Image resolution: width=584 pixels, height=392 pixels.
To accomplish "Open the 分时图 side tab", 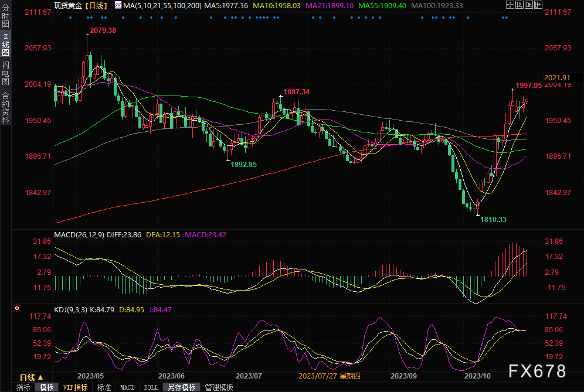I will [x=5, y=17].
